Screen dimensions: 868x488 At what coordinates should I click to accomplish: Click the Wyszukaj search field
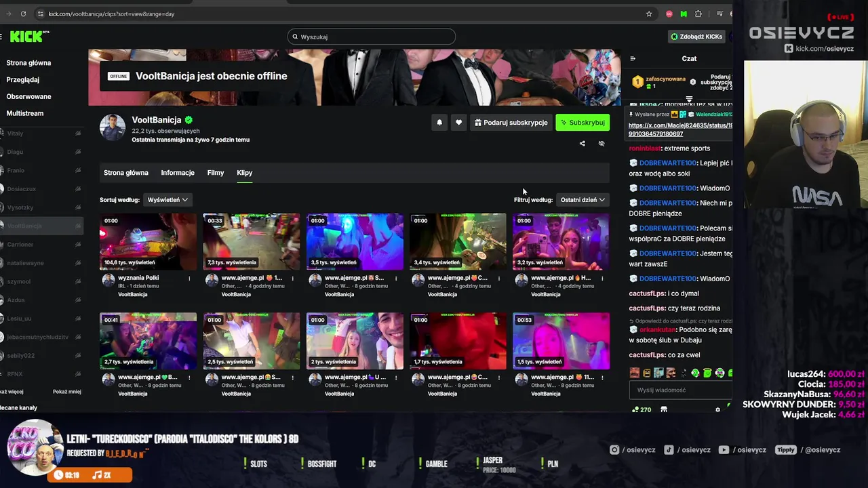tap(371, 37)
